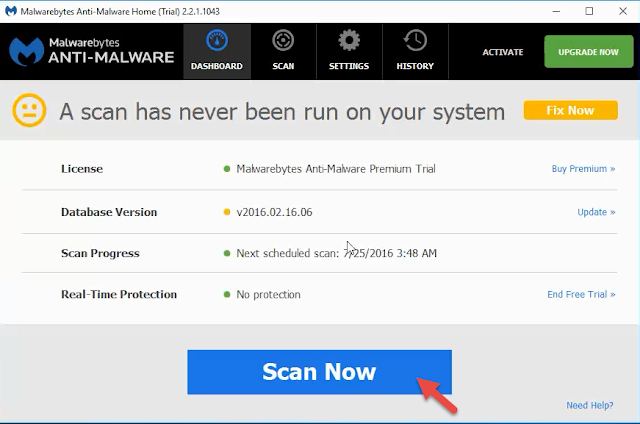The width and height of the screenshot is (640, 424).
Task: Click the green Upgrade Now button
Action: pyautogui.click(x=589, y=51)
